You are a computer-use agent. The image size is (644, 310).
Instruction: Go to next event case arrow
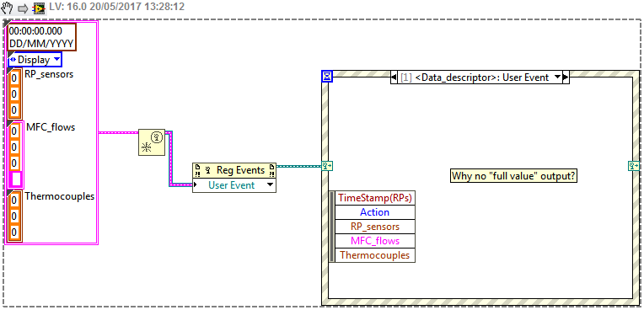tap(566, 77)
